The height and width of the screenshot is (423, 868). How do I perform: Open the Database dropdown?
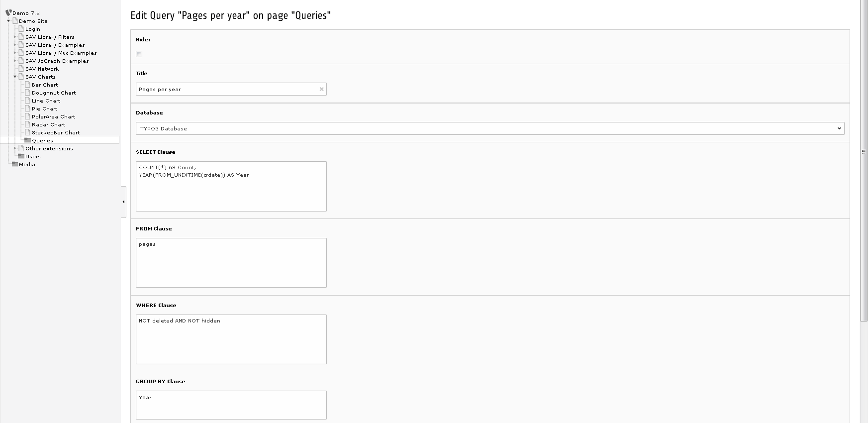point(490,128)
